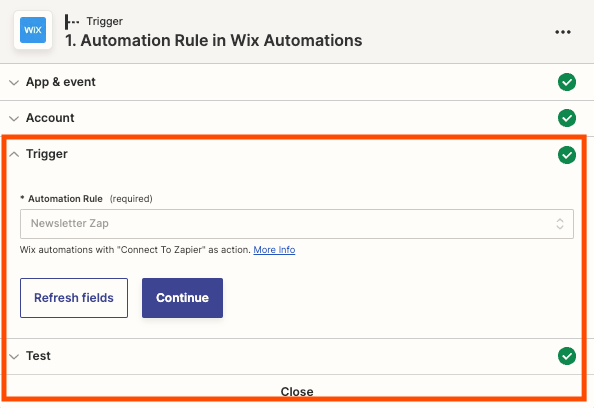The width and height of the screenshot is (594, 408).
Task: Click the Continue button
Action: tap(182, 298)
